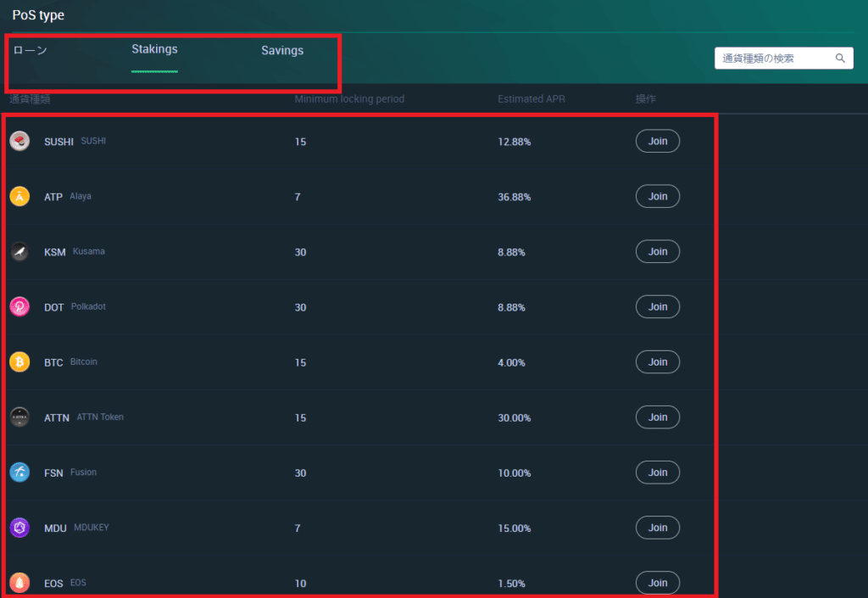Click the 15.00% APR value
The width and height of the screenshot is (868, 598).
[x=515, y=528]
